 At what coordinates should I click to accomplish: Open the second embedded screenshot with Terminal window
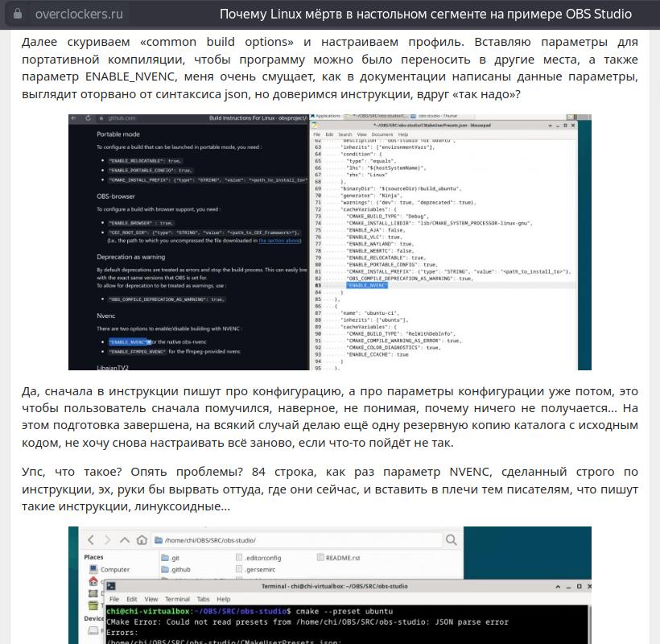(329, 585)
